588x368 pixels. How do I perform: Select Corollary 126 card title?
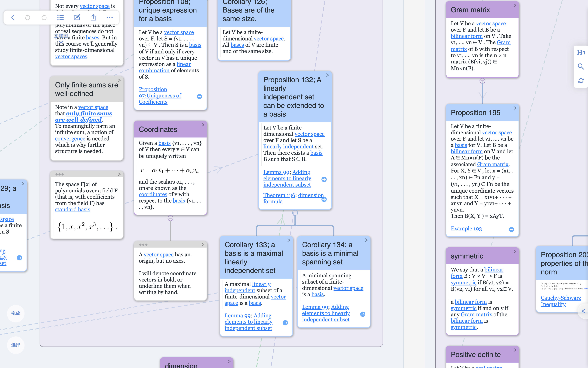coord(248,11)
